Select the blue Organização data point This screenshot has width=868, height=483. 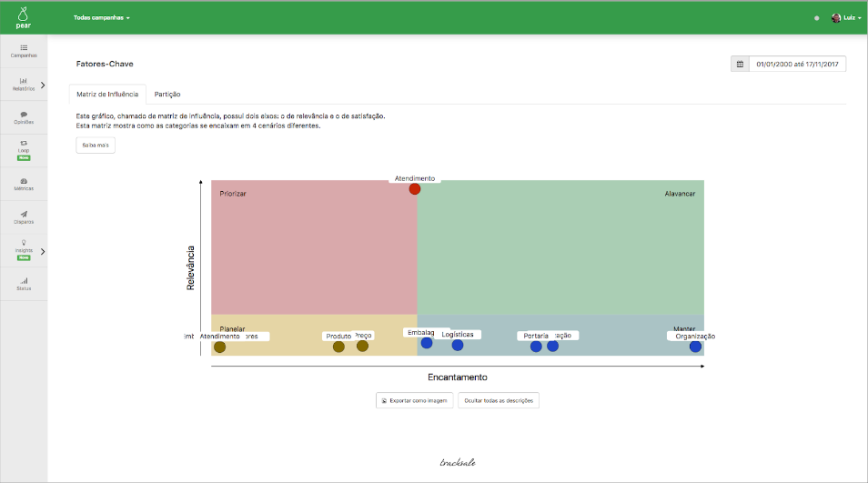[x=695, y=347]
